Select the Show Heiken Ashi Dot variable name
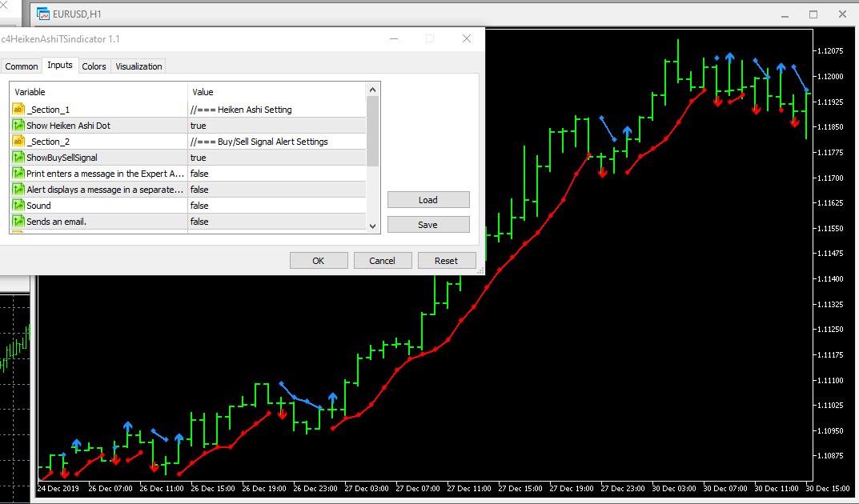Screen dimensions: 859x504 point(69,126)
